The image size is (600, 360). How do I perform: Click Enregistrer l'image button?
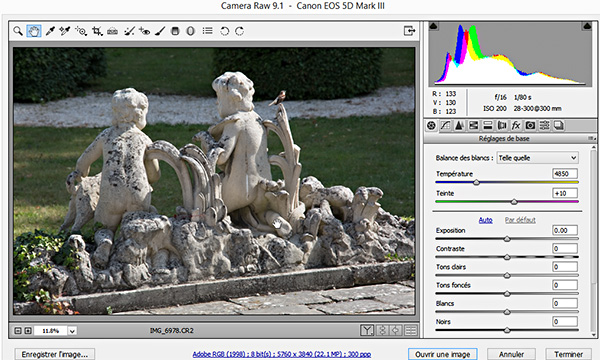pyautogui.click(x=55, y=355)
